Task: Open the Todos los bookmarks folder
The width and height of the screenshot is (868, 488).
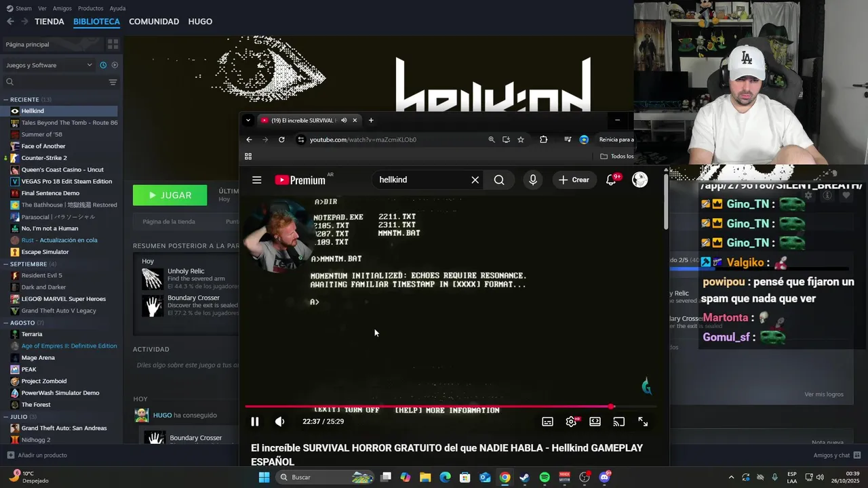Action: pyautogui.click(x=617, y=156)
